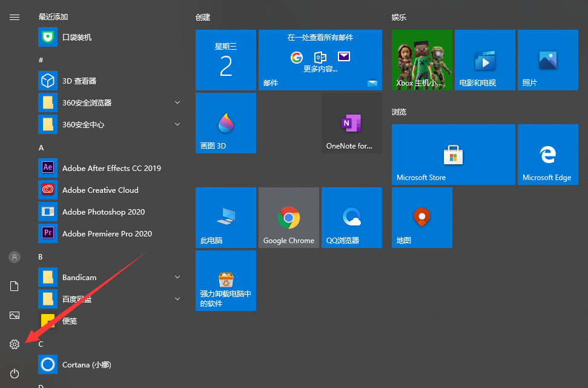Open the 画图 3D tile

tap(226, 123)
